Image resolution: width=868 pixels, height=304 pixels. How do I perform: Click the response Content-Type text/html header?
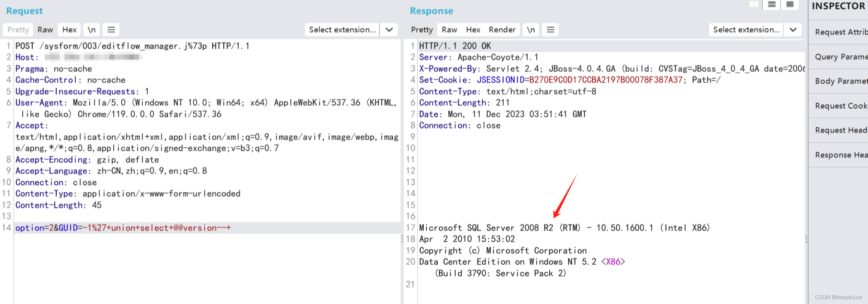click(508, 91)
